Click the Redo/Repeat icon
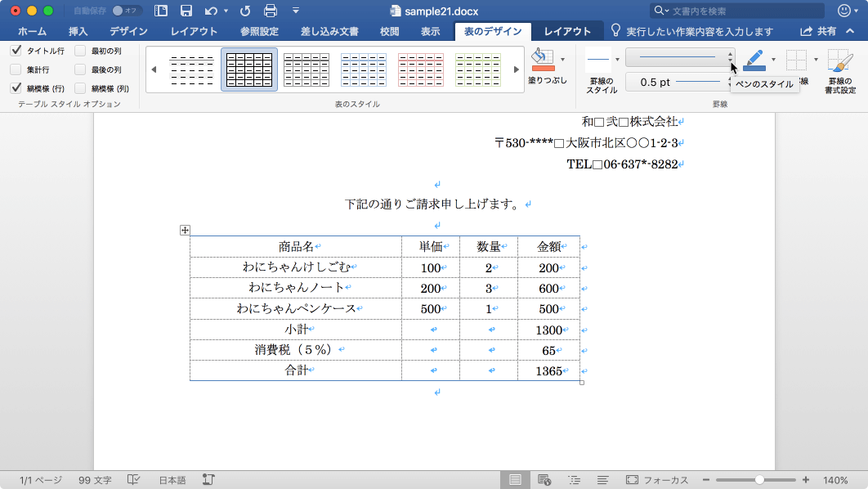The height and width of the screenshot is (489, 868). [x=244, y=11]
